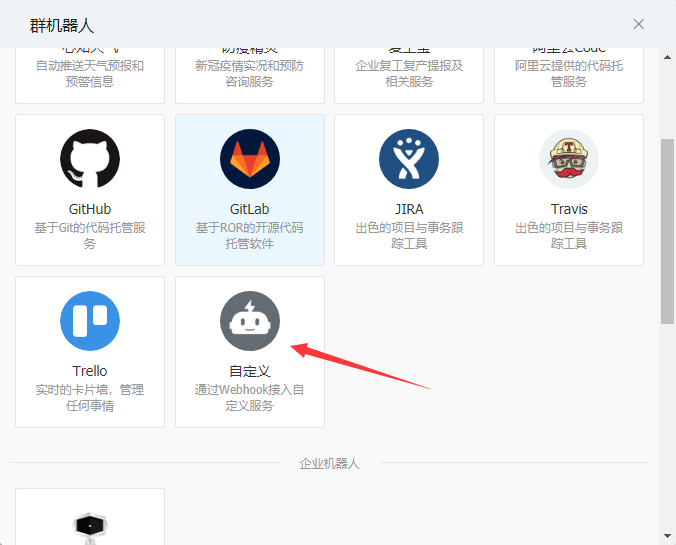Open the card 新冠疫情实况和预防咨询服务
Image resolution: width=676 pixels, height=545 pixels.
click(250, 75)
